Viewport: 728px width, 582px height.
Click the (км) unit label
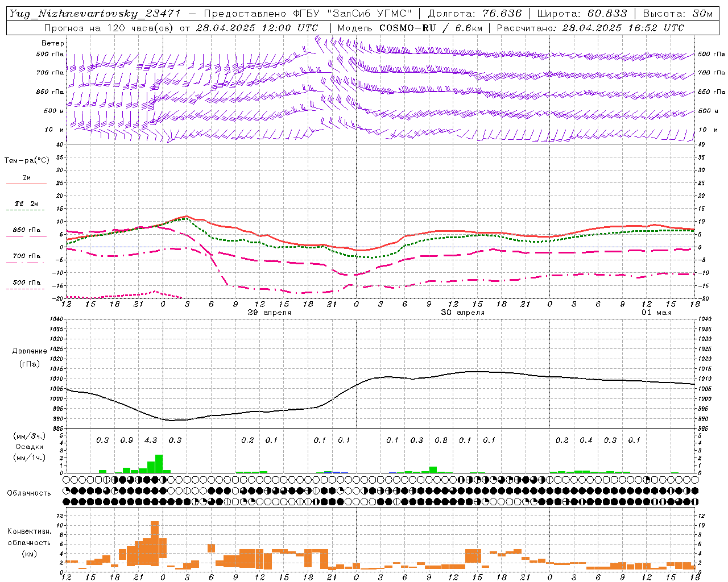click(x=30, y=553)
